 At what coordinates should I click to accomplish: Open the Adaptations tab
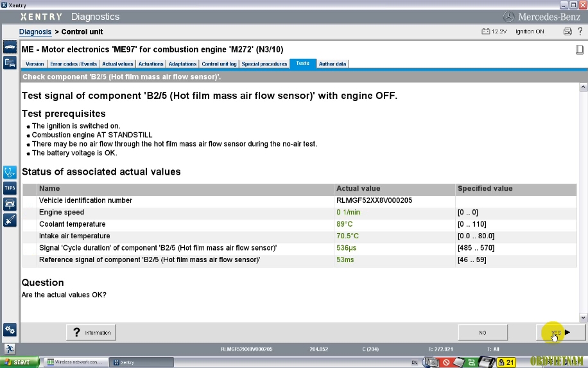(x=182, y=64)
